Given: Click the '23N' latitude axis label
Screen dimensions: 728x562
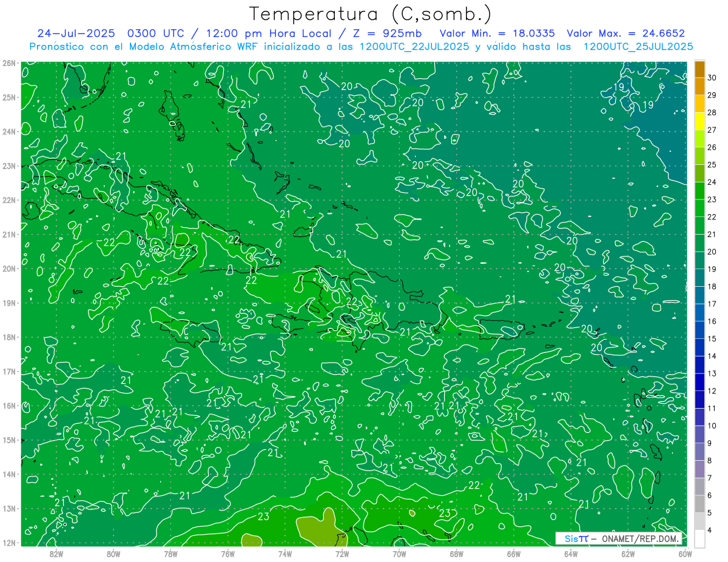Looking at the screenshot, I should tap(9, 166).
